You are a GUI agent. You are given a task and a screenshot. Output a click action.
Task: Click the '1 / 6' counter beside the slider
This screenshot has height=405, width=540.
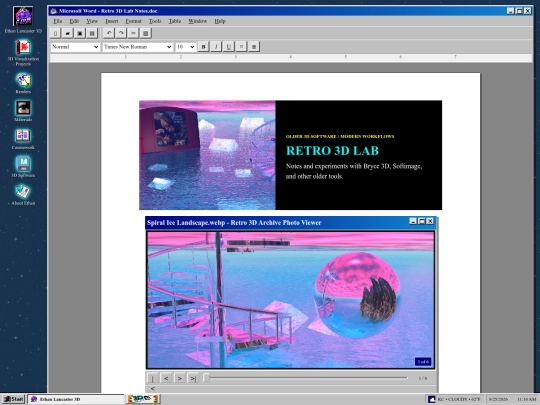[423, 378]
